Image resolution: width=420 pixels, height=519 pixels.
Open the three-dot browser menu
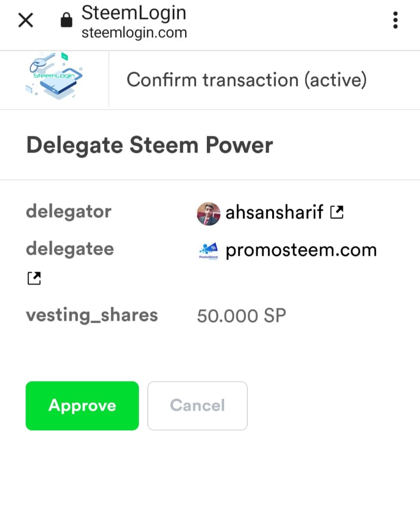point(395,20)
